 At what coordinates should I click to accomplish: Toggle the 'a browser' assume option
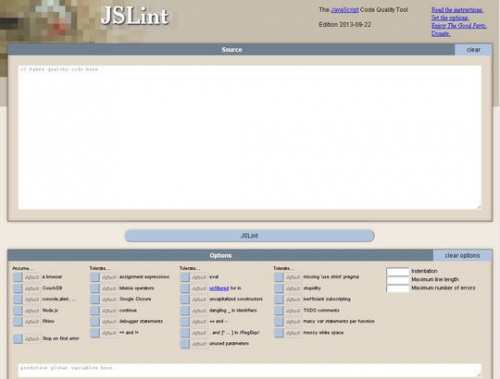coord(18,277)
